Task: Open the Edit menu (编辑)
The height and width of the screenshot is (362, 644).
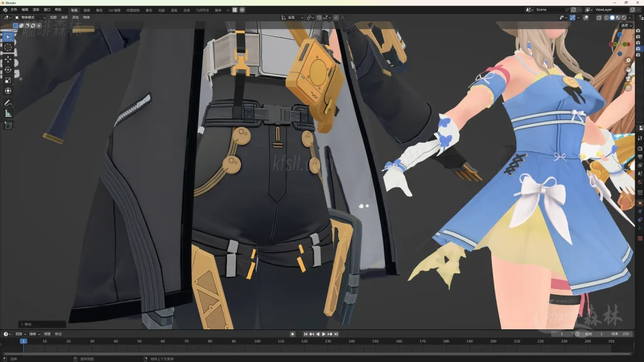Action: pyautogui.click(x=25, y=10)
